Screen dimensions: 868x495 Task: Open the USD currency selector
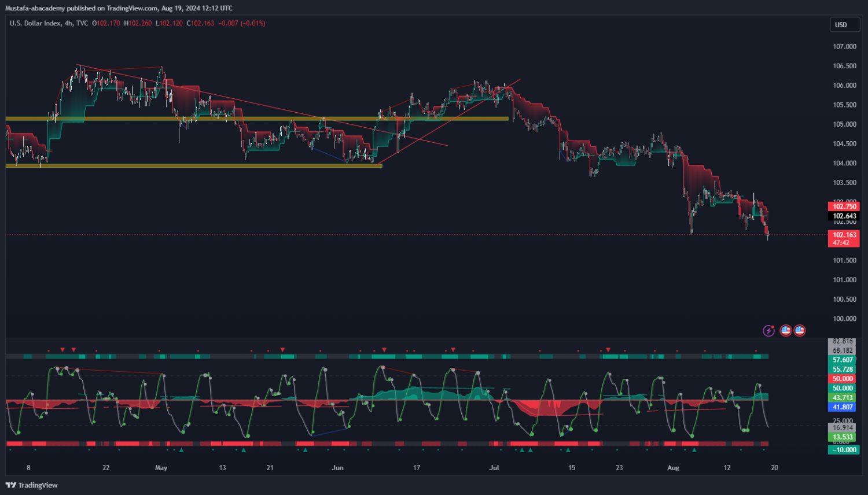click(x=844, y=25)
